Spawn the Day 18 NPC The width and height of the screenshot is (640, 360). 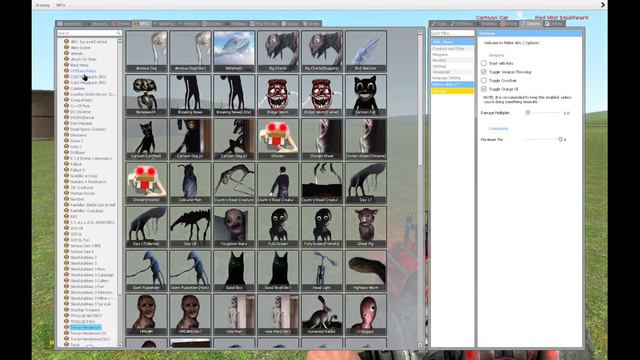tap(190, 227)
